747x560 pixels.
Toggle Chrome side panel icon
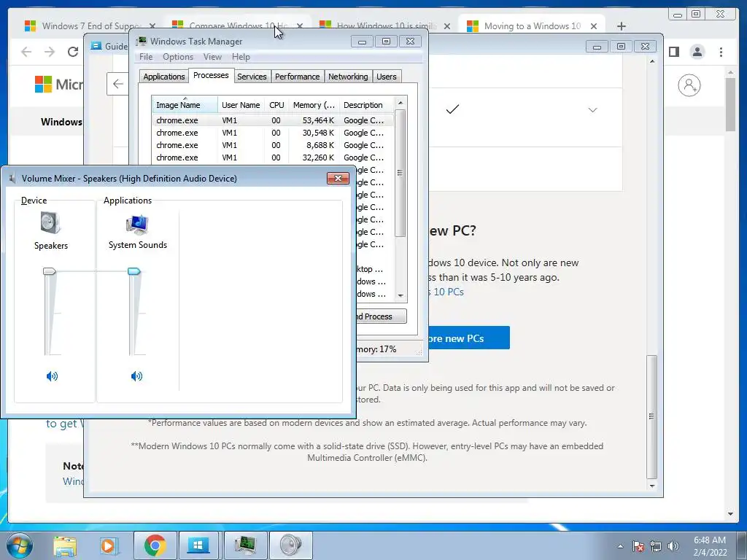tap(673, 52)
